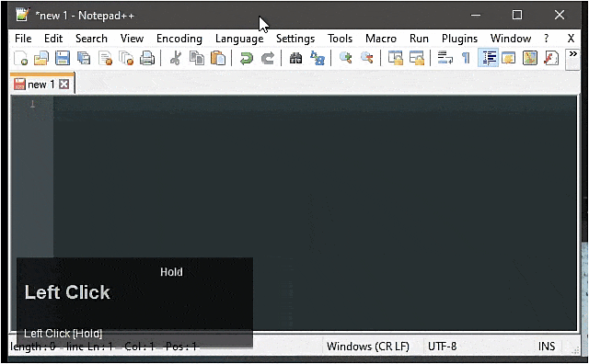Zoom in with the magnifier plus icon
The image size is (589, 364).
tap(346, 58)
